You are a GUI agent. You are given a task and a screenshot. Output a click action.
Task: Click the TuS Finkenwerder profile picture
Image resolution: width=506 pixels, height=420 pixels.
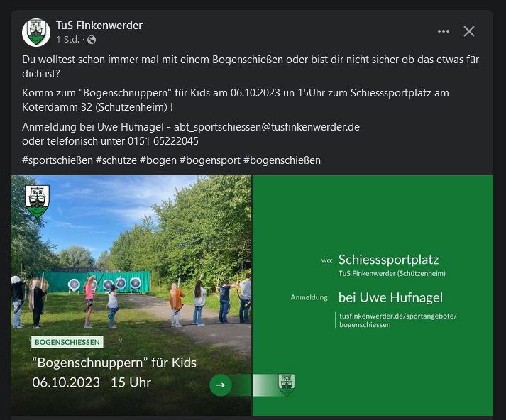[x=36, y=32]
